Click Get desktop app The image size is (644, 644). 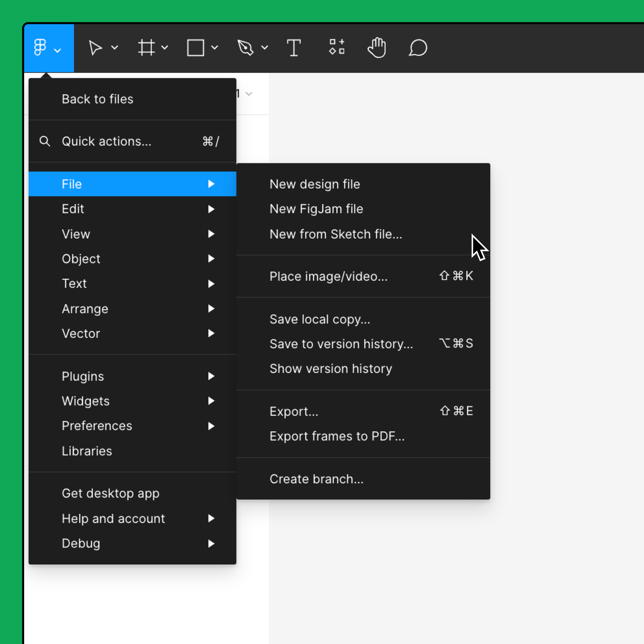132,493
